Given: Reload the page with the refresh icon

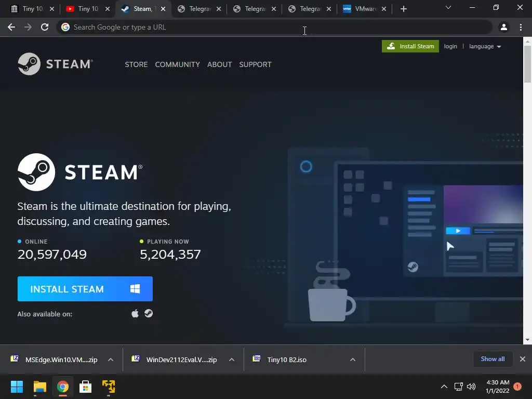Looking at the screenshot, I should [45, 27].
